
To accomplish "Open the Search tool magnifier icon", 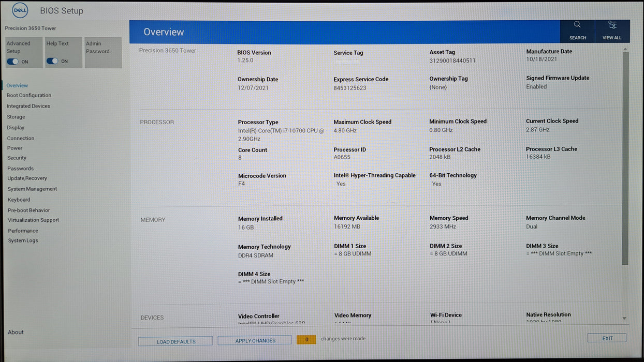I will pyautogui.click(x=577, y=24).
